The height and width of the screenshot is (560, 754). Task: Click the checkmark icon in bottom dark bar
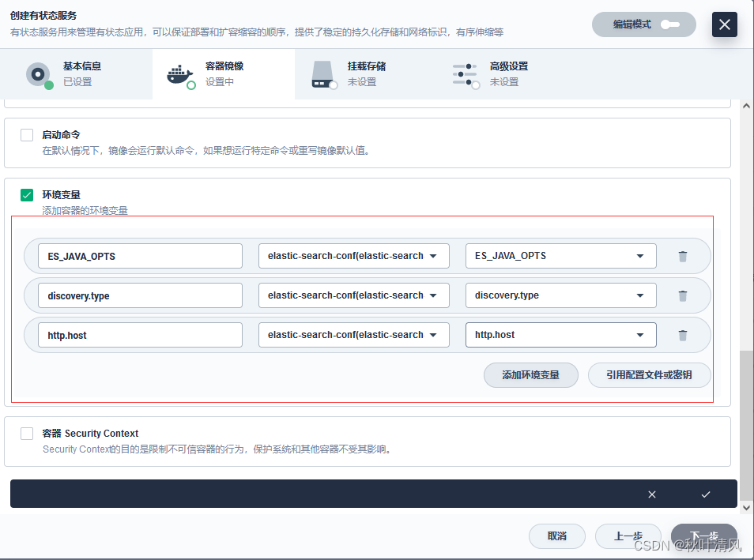coord(706,494)
